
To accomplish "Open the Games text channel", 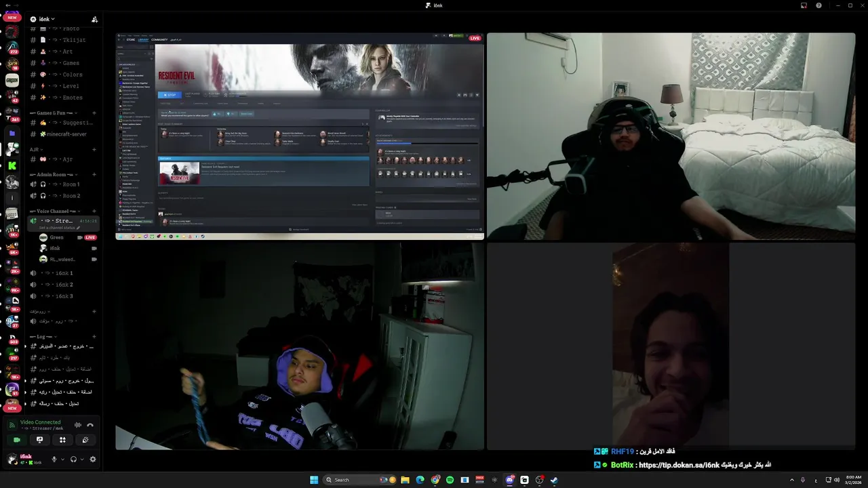I will pos(64,63).
